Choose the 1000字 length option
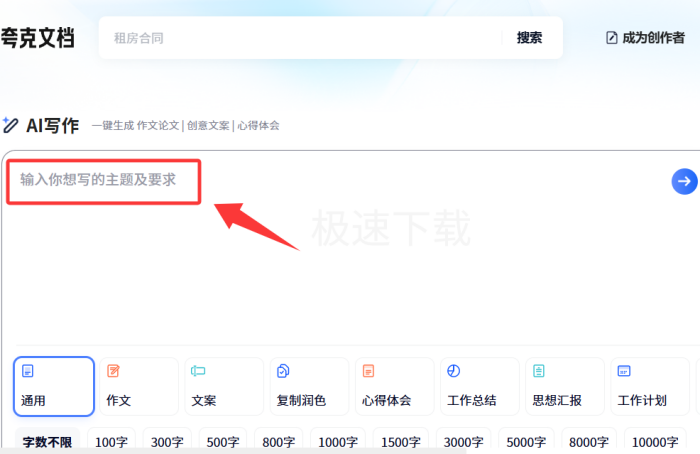The width and height of the screenshot is (700, 454). point(338,442)
